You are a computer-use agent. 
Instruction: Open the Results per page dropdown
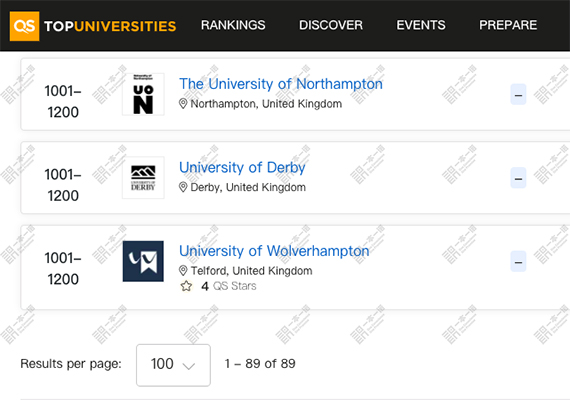(173, 365)
